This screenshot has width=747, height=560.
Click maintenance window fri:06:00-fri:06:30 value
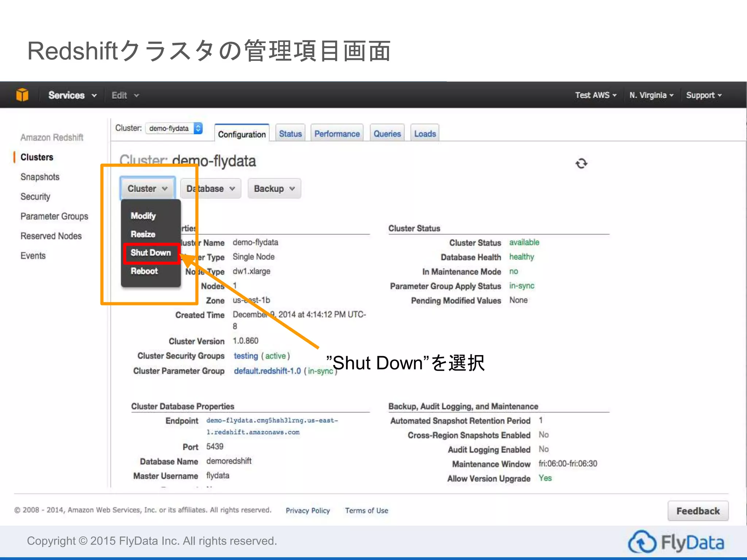click(568, 464)
